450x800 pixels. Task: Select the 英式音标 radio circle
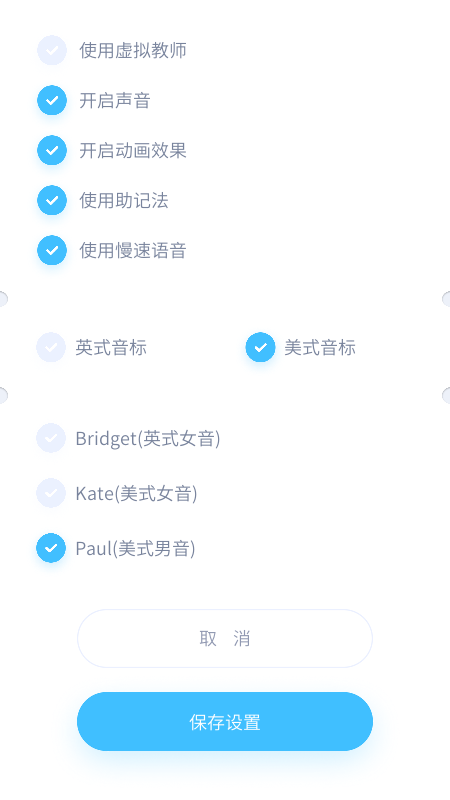coord(51,347)
